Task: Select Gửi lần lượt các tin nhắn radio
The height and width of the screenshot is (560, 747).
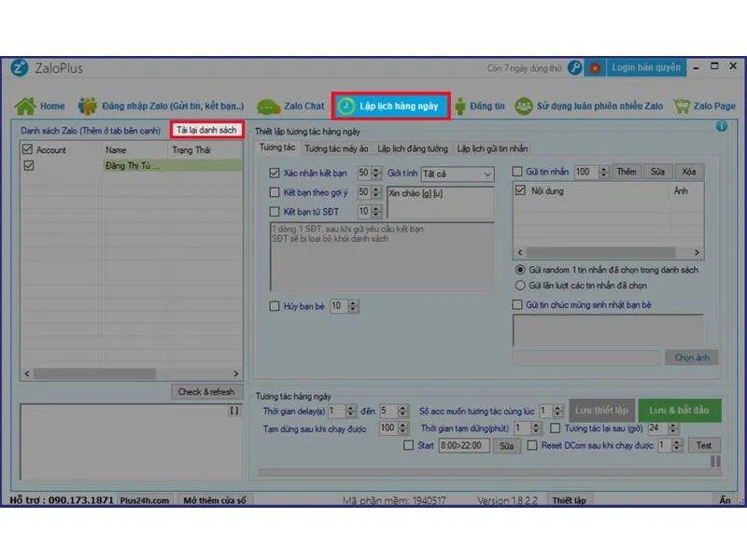Action: point(520,286)
